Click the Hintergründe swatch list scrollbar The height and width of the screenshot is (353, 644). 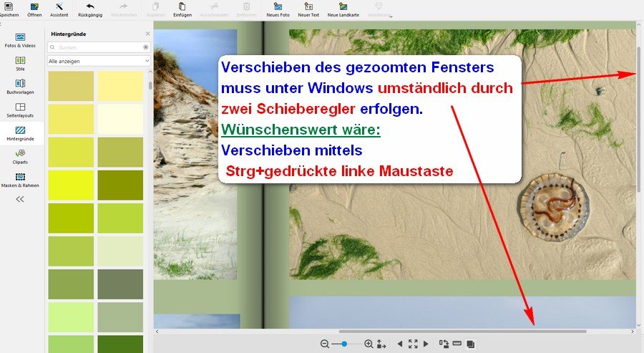150,85
